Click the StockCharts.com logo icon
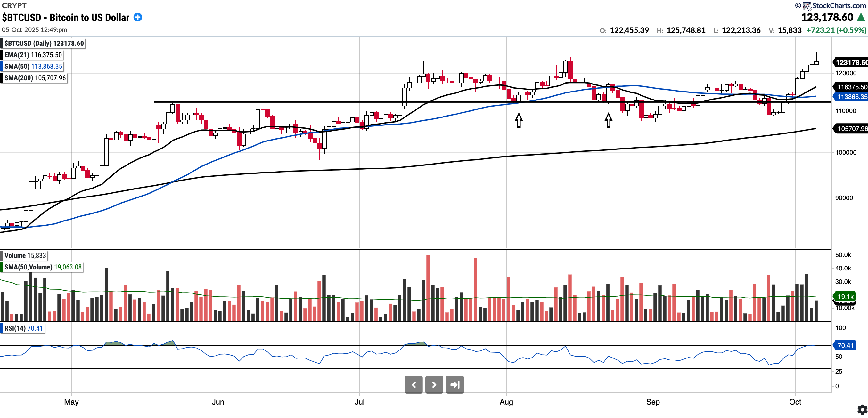 point(807,6)
